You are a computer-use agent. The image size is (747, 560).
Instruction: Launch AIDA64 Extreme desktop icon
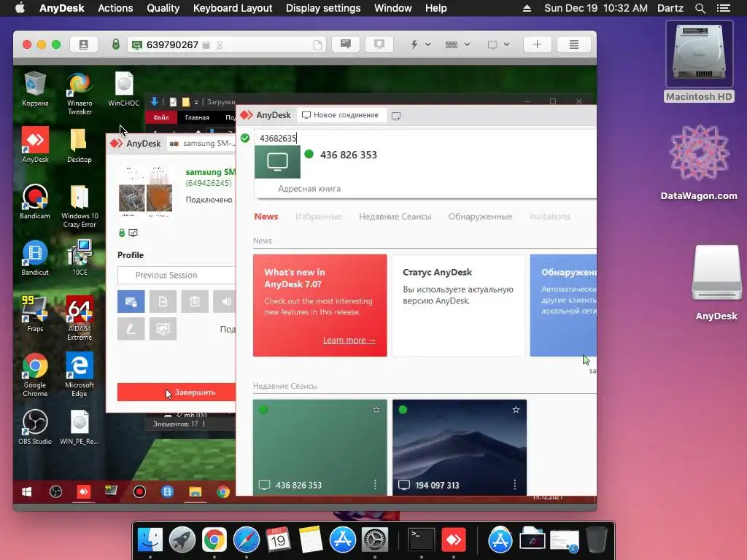pos(80,318)
